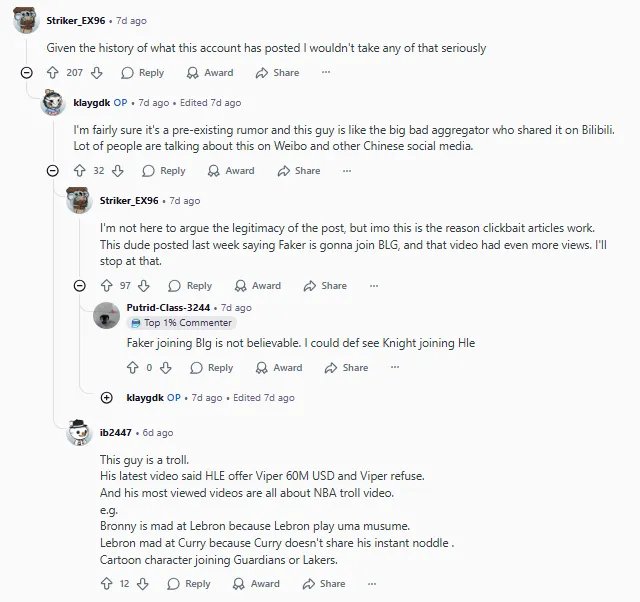Open more options on 207-vote comment
Viewport: 640px width, 602px height.
point(325,73)
